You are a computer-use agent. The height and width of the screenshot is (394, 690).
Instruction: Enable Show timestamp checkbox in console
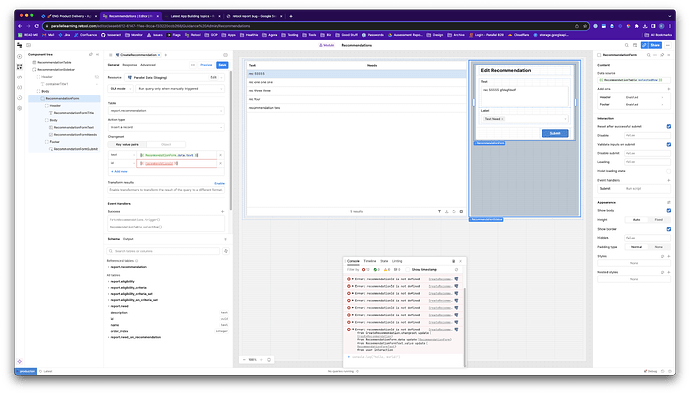(407, 269)
